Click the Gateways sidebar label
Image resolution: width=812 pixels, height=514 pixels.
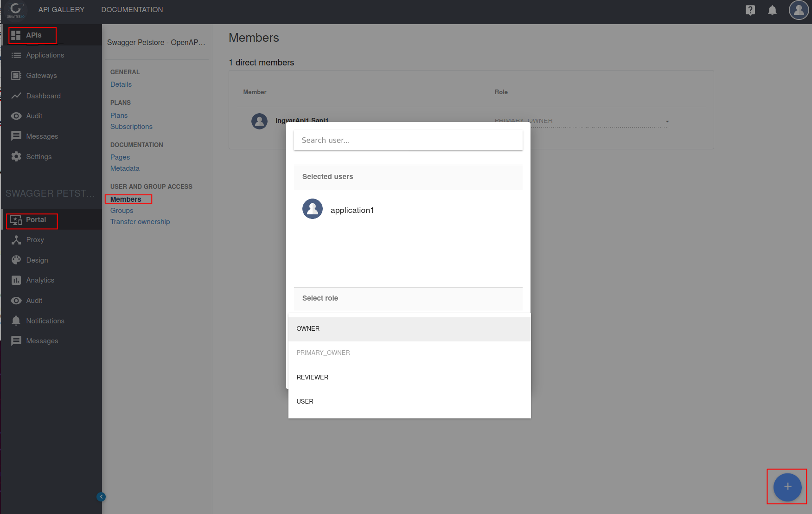[42, 76]
